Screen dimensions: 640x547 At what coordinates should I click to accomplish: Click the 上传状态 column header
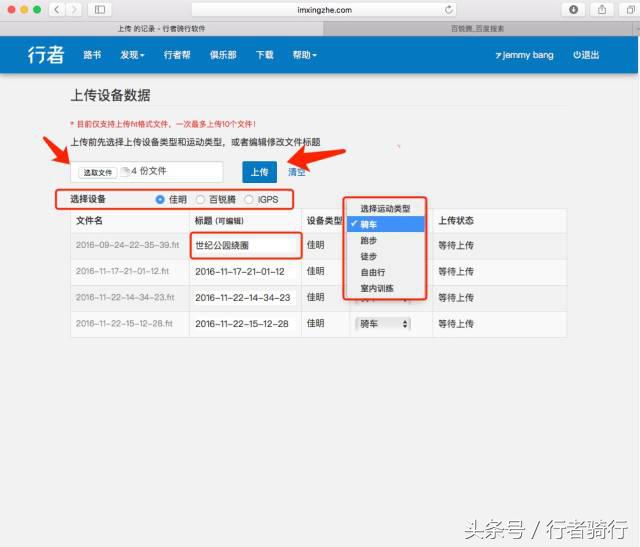coord(456,220)
